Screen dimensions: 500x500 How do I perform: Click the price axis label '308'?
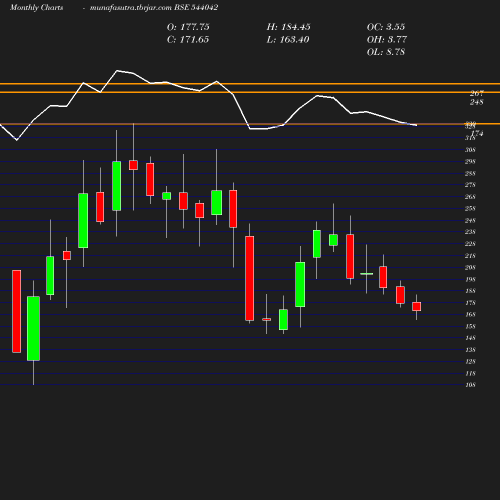tap(470, 150)
